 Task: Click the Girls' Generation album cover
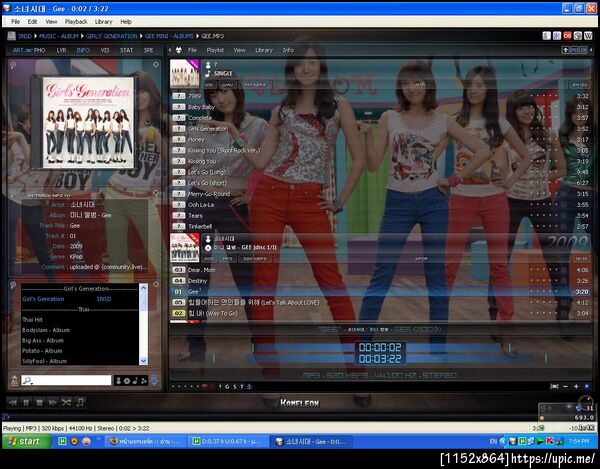(x=88, y=122)
